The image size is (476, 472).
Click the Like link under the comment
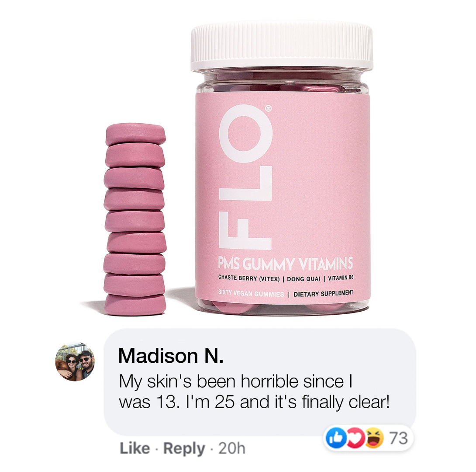tap(135, 448)
